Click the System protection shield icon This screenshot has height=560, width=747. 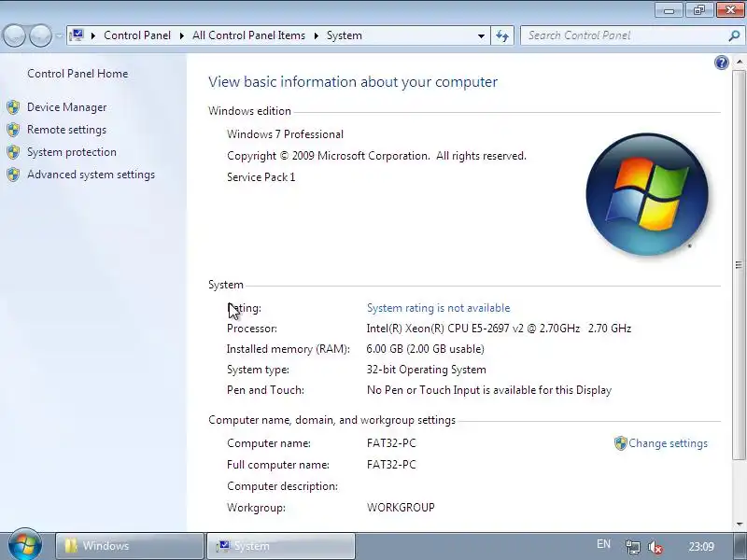(13, 152)
